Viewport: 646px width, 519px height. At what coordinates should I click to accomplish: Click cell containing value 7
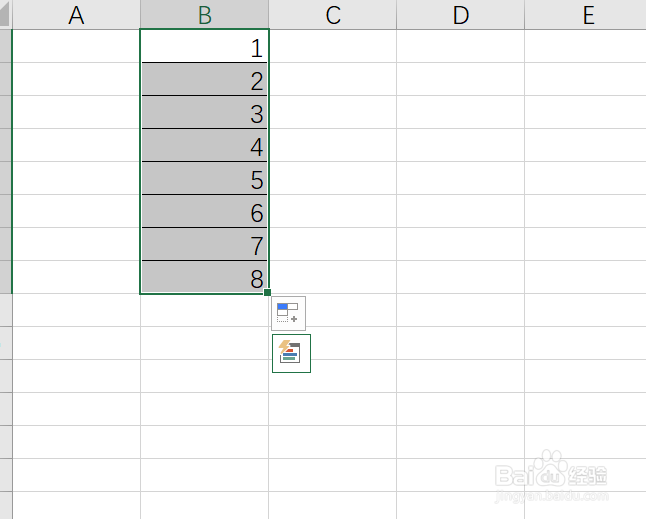click(x=204, y=245)
